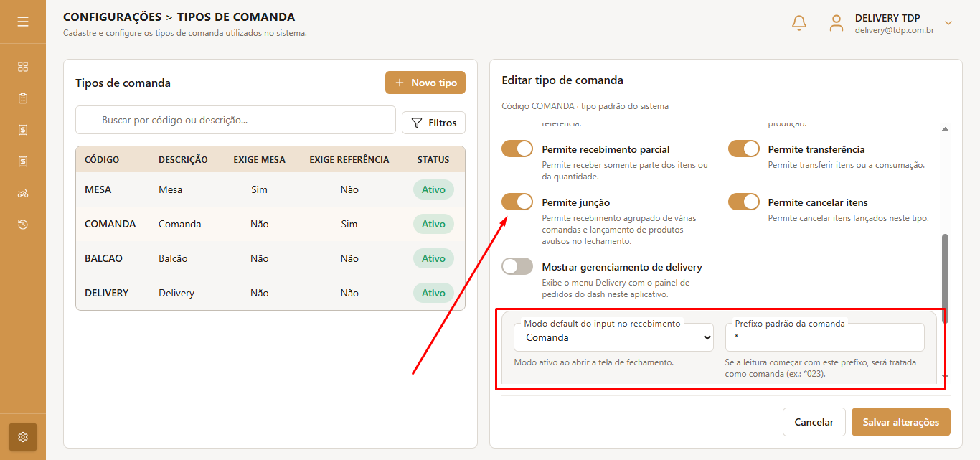Open the hamburger menu in the sidebar
Screen dimensions: 980x460
(x=23, y=22)
